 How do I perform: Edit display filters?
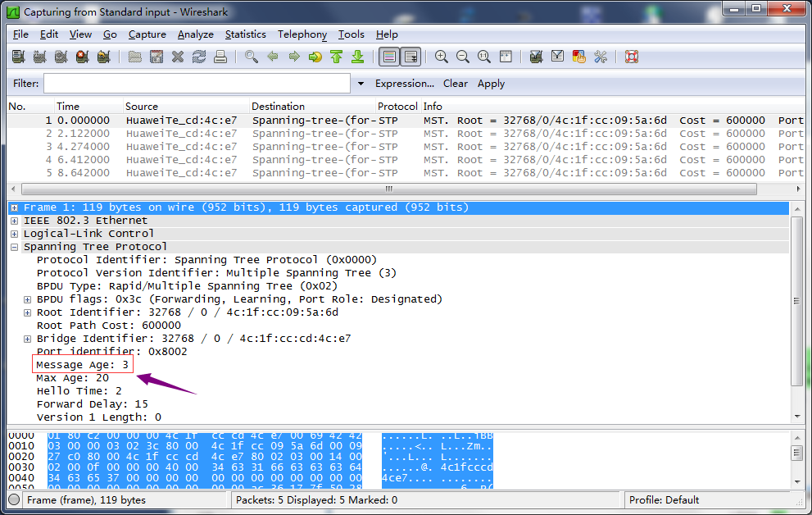point(558,57)
